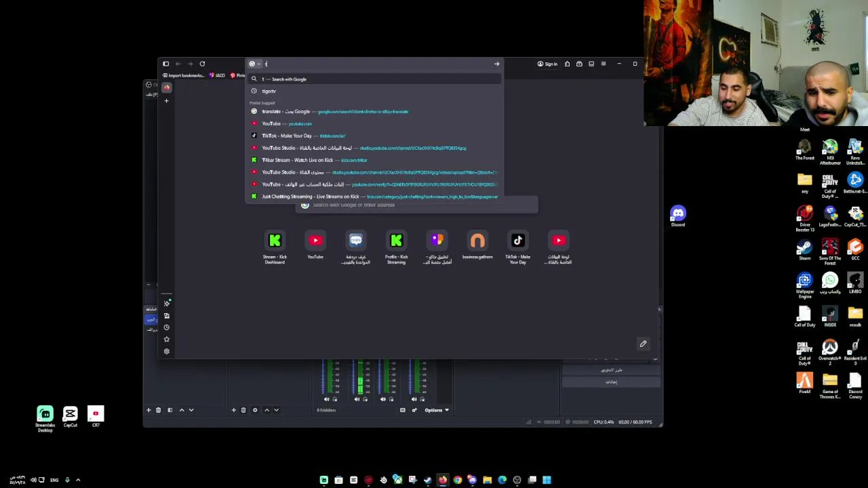This screenshot has width=868, height=488.
Task: Toggle mixer layout icon next to Options in OBS
Action: tap(402, 410)
